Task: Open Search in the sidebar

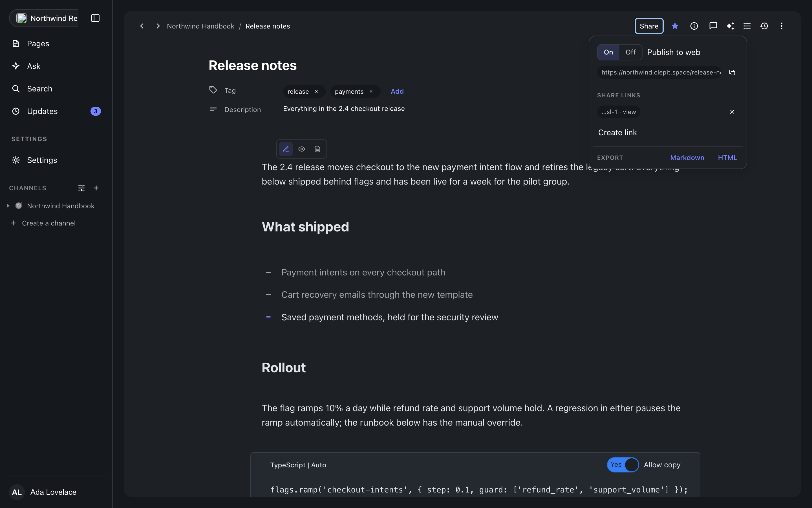Action: 56,89
